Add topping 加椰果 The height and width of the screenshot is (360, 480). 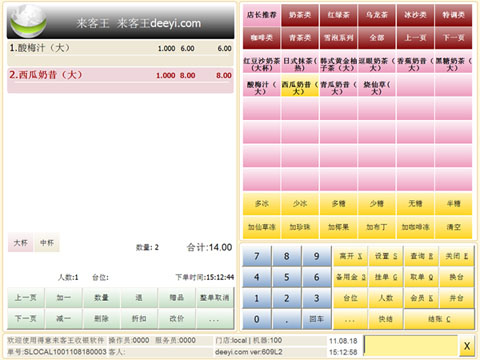coord(338,227)
